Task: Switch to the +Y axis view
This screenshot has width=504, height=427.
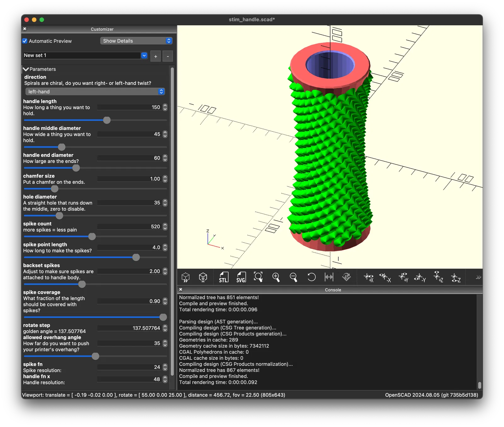Action: click(x=404, y=277)
